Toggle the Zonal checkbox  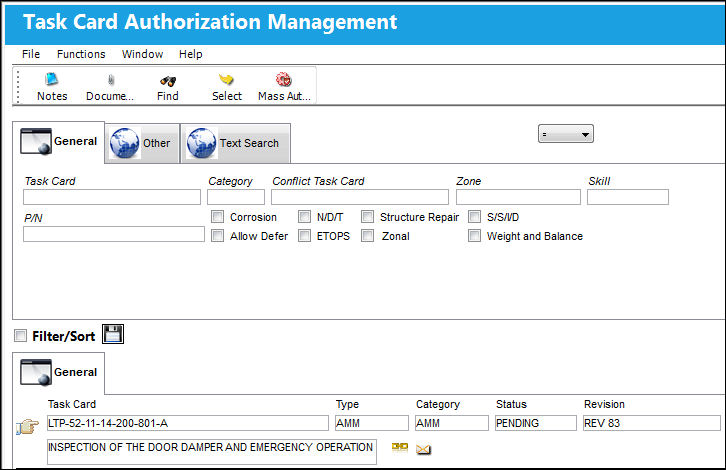368,236
